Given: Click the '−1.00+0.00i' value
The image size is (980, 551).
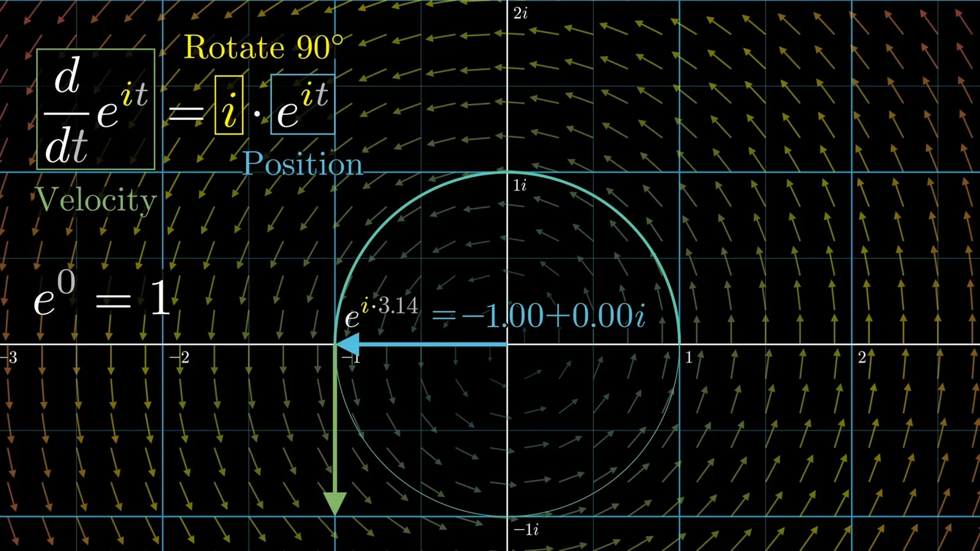Looking at the screenshot, I should pyautogui.click(x=553, y=316).
